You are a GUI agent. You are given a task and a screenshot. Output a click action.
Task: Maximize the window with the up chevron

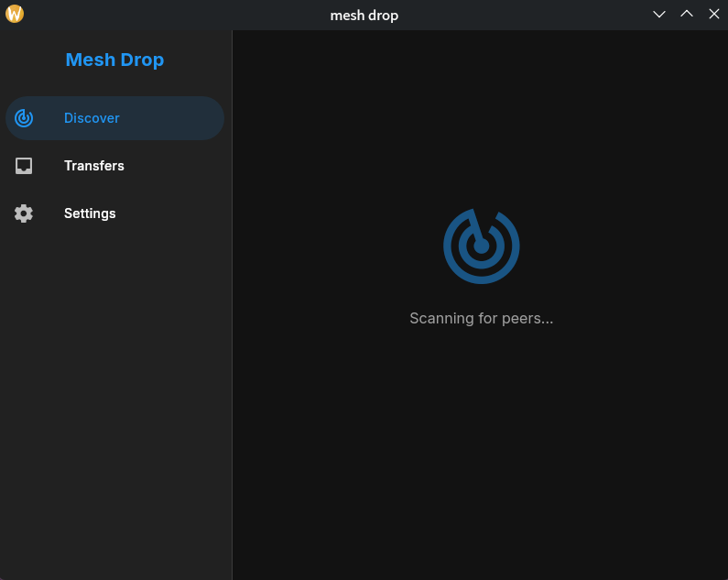(686, 15)
